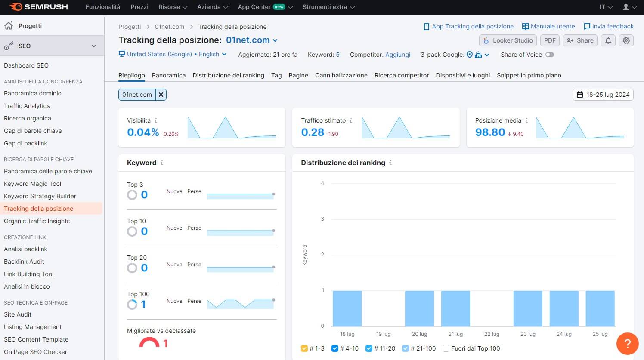This screenshot has width=644, height=360.
Task: Open the Pagine tab
Action: pos(298,75)
